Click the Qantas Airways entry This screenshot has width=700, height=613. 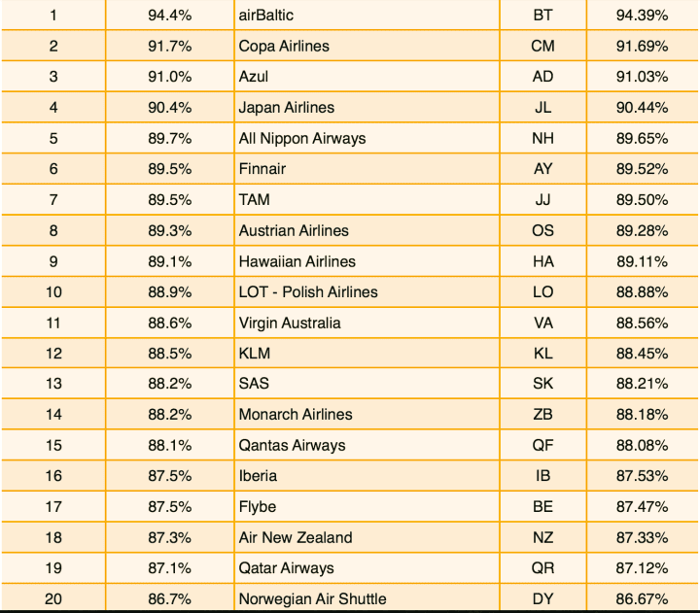tap(292, 446)
